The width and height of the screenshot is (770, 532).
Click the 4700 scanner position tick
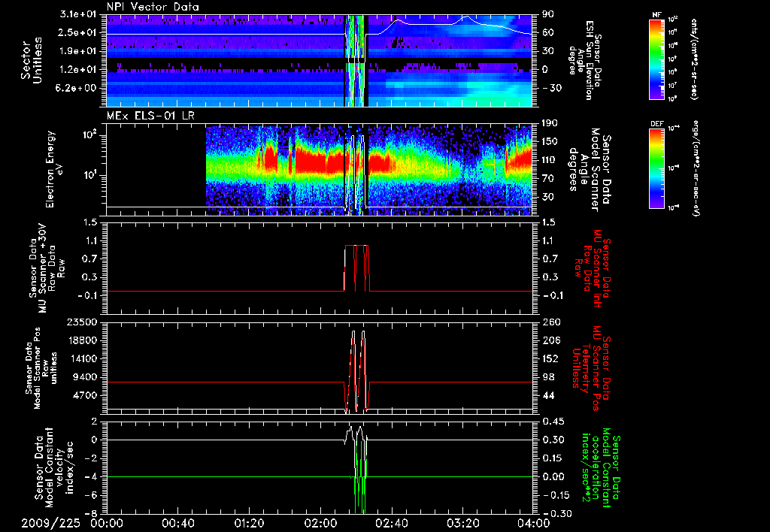pyautogui.click(x=84, y=395)
